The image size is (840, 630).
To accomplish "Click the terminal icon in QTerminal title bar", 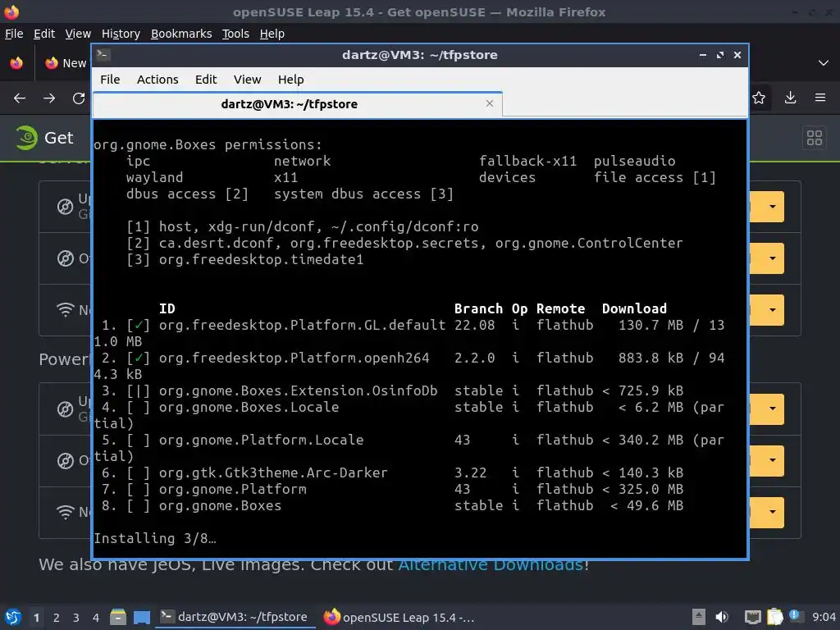I will pyautogui.click(x=103, y=55).
